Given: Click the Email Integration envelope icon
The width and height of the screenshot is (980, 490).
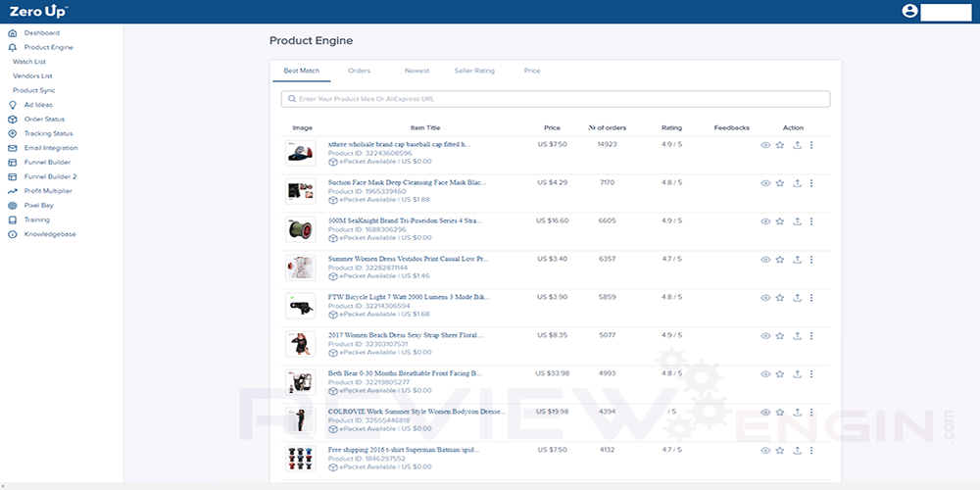Looking at the screenshot, I should click(13, 148).
